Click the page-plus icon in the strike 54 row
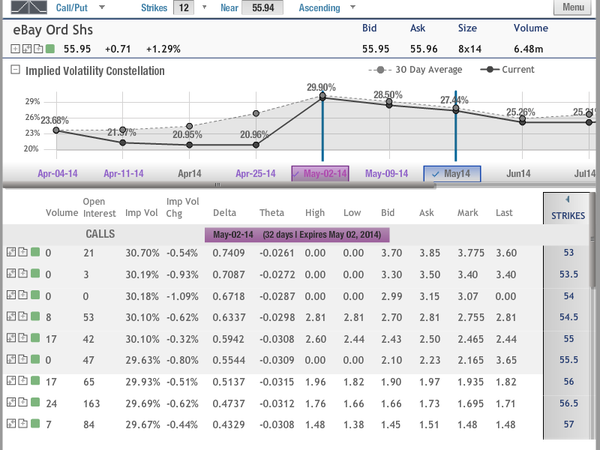The height and width of the screenshot is (450, 600). click(23, 295)
